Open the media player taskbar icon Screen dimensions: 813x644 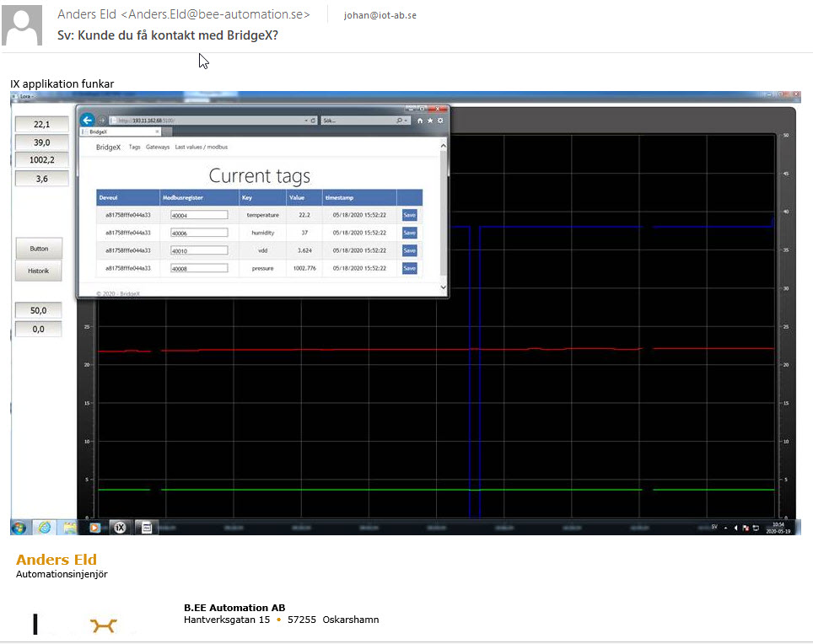tap(94, 528)
